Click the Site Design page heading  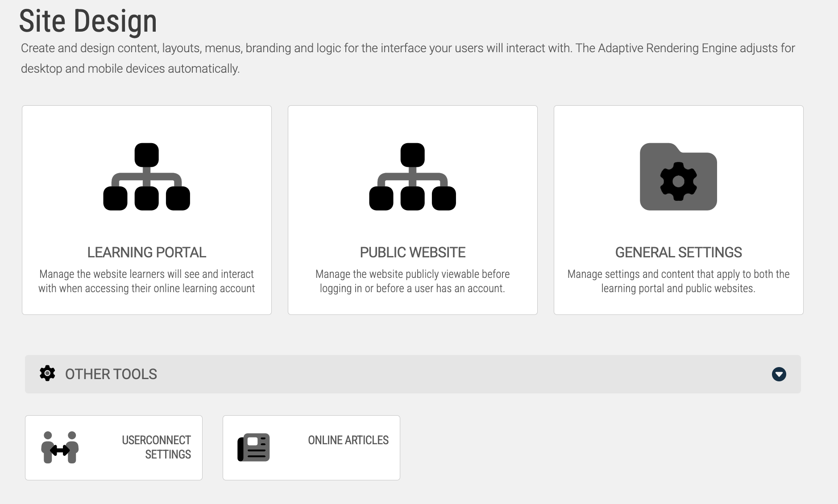[88, 21]
